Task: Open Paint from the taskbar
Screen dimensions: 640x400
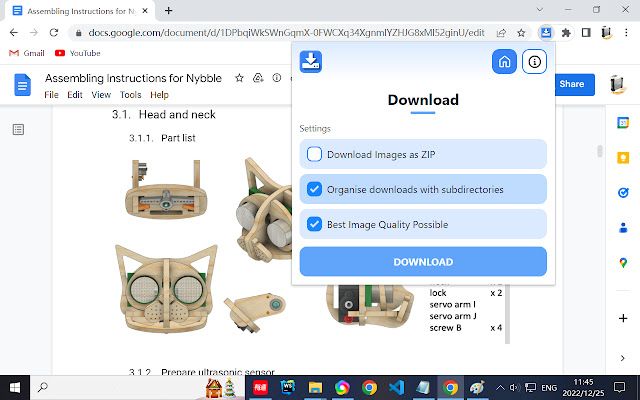Action: click(x=477, y=387)
